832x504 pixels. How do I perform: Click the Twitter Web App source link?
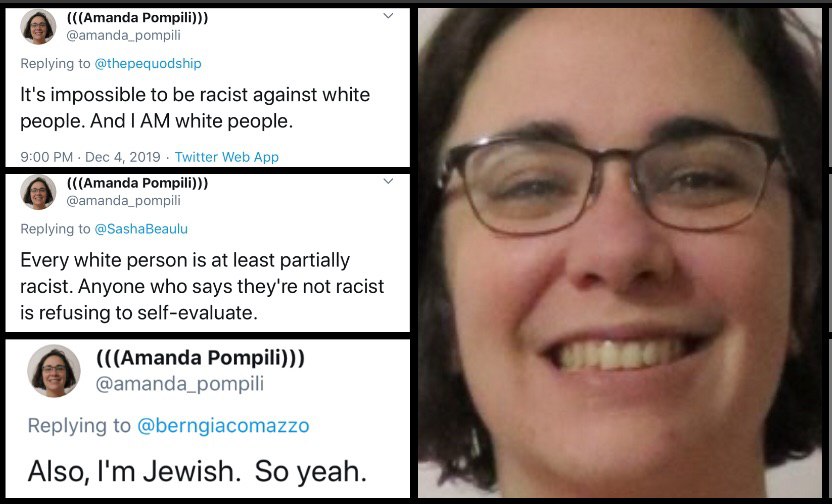click(227, 157)
